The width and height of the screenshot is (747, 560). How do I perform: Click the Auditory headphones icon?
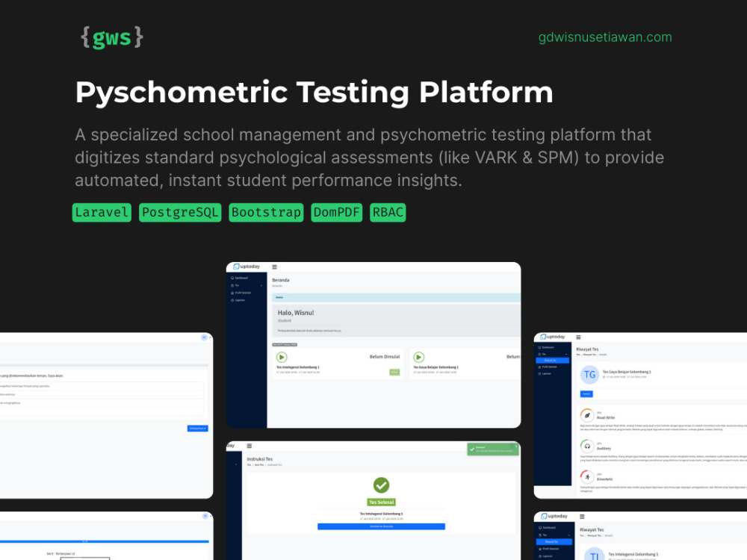[x=587, y=447]
